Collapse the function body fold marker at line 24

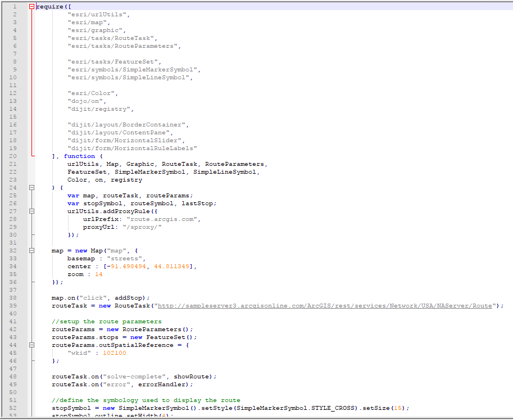32,187
